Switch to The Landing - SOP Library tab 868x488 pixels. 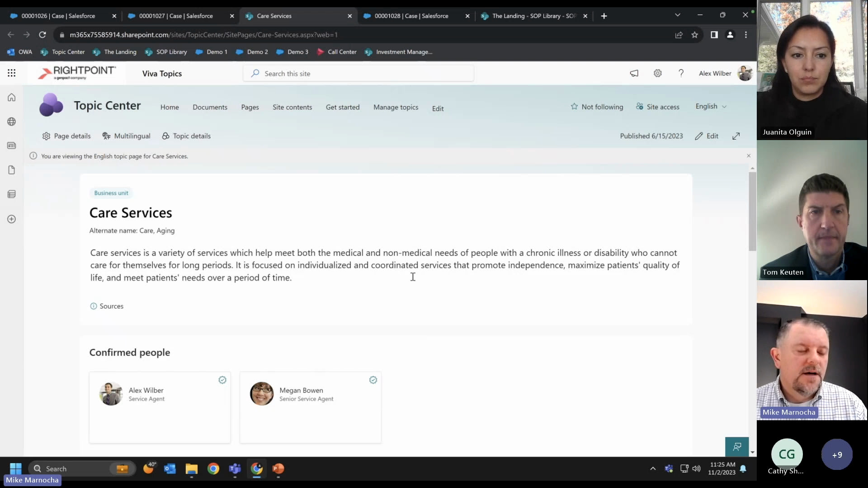pyautogui.click(x=533, y=16)
